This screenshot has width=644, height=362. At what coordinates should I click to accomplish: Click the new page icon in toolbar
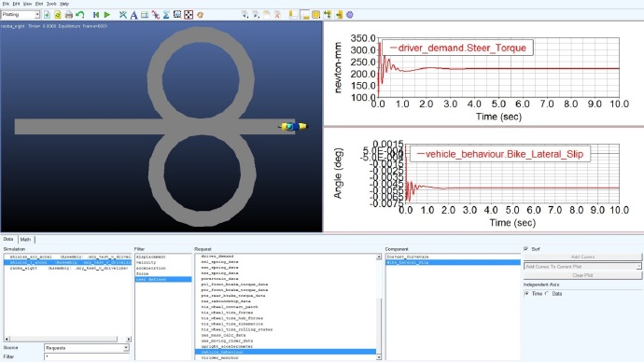(47, 15)
